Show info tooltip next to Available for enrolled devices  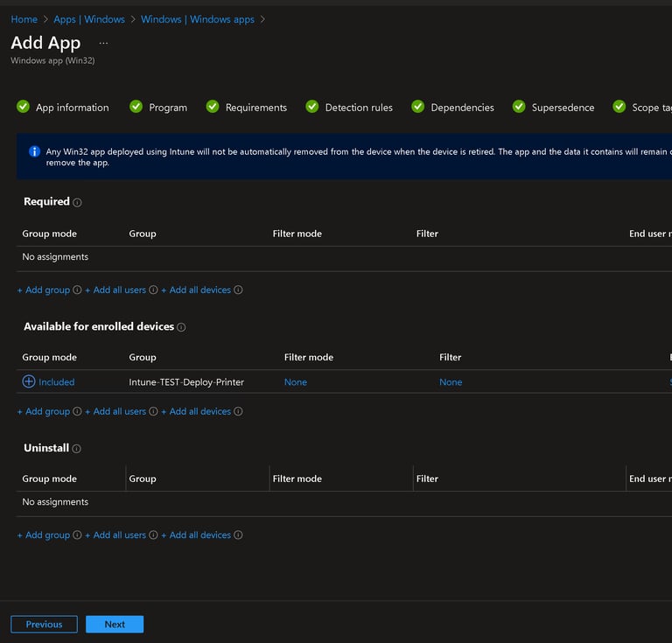[x=181, y=327]
